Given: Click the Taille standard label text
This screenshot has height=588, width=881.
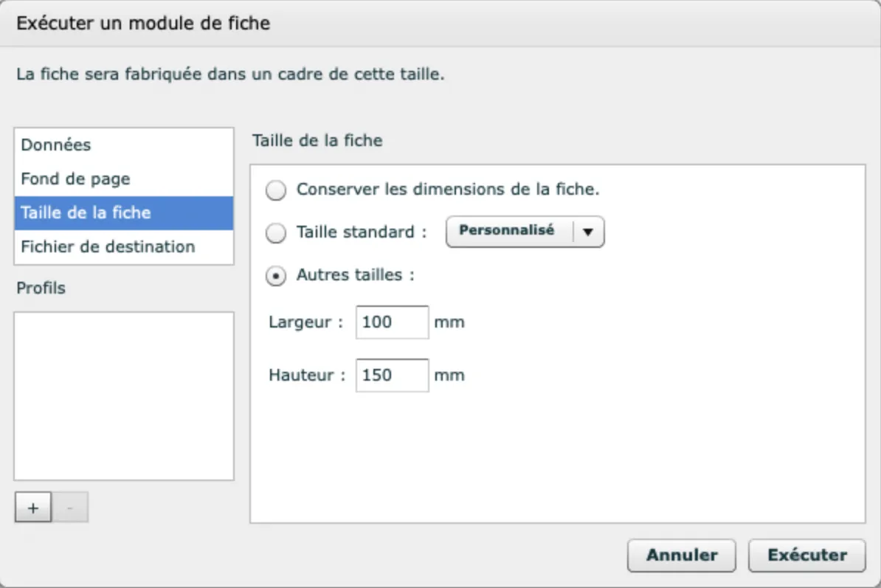Looking at the screenshot, I should [x=362, y=232].
